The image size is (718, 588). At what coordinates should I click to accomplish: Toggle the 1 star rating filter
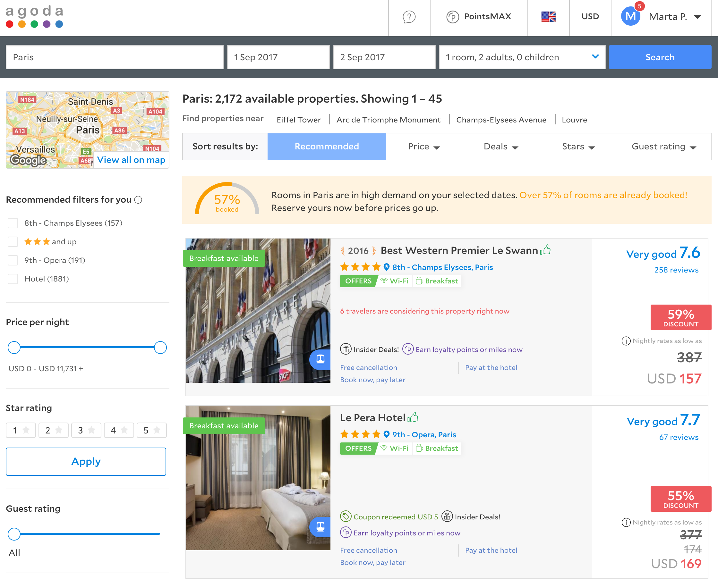point(21,430)
